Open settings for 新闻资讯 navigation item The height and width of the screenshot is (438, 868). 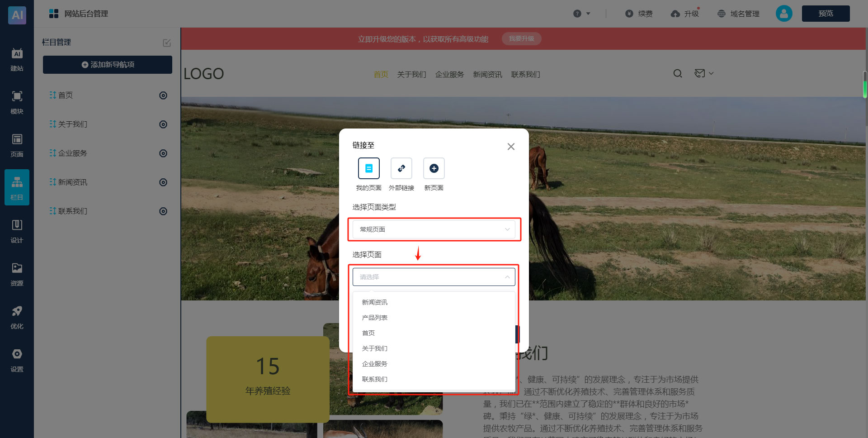pyautogui.click(x=163, y=182)
